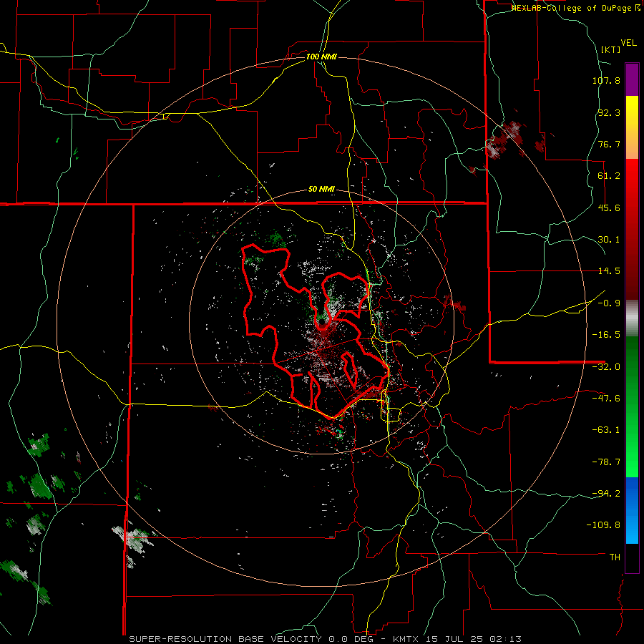Select the 61.2 legend value
This screenshot has height=644, width=644.
click(x=609, y=176)
